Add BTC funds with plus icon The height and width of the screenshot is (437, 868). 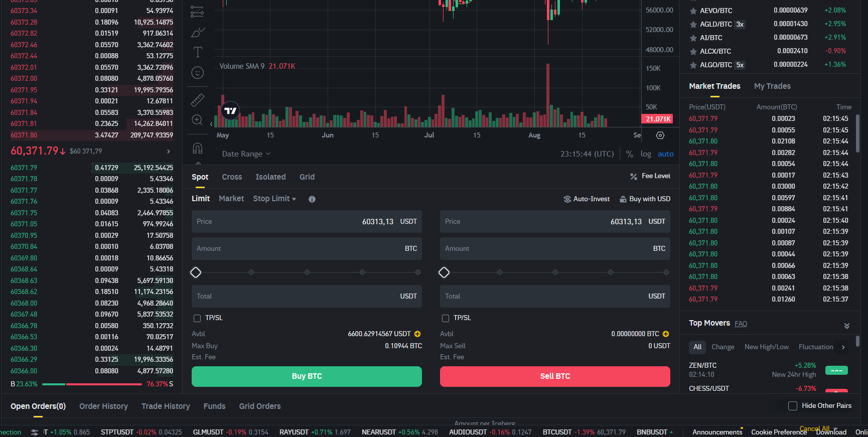666,334
